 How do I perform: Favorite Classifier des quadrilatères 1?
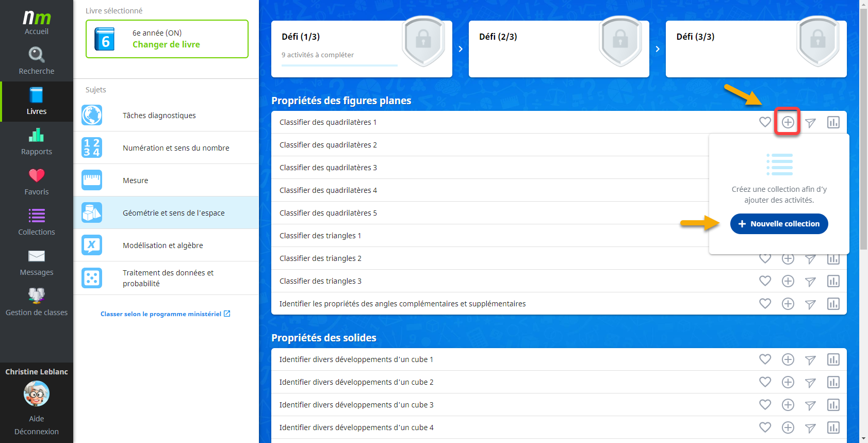(x=765, y=122)
